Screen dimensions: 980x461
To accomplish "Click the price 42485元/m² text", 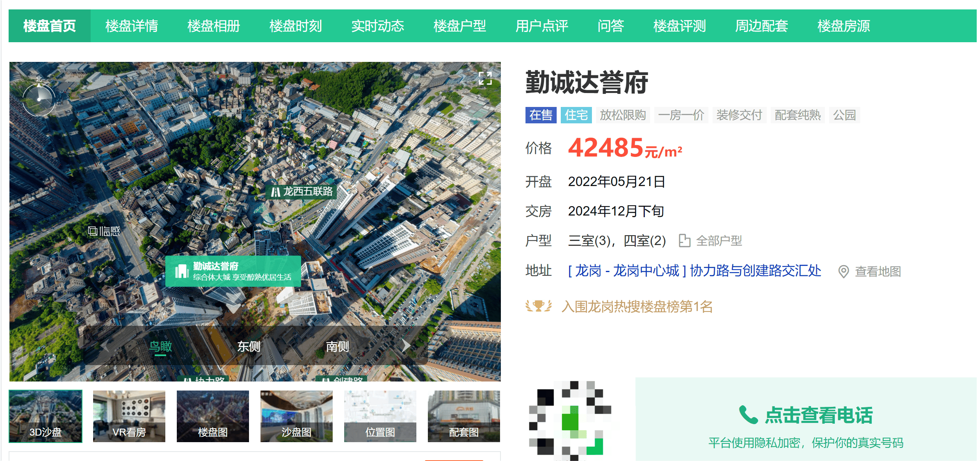I will (x=625, y=148).
